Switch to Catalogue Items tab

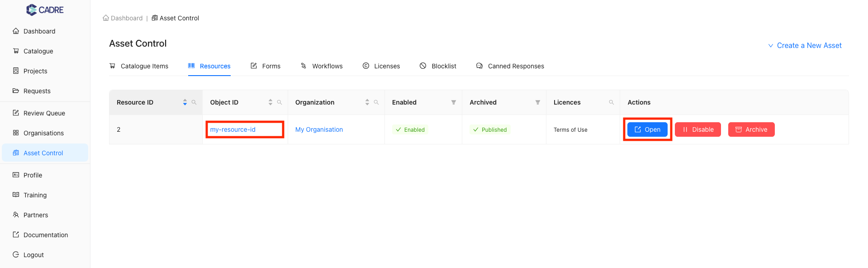tap(139, 66)
